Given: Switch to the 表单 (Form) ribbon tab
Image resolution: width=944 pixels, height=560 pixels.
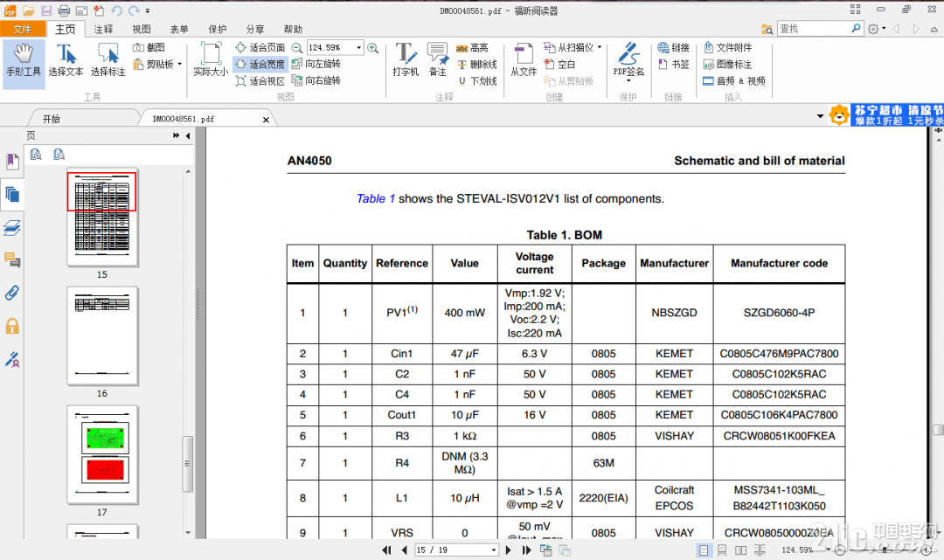Looking at the screenshot, I should [x=179, y=29].
